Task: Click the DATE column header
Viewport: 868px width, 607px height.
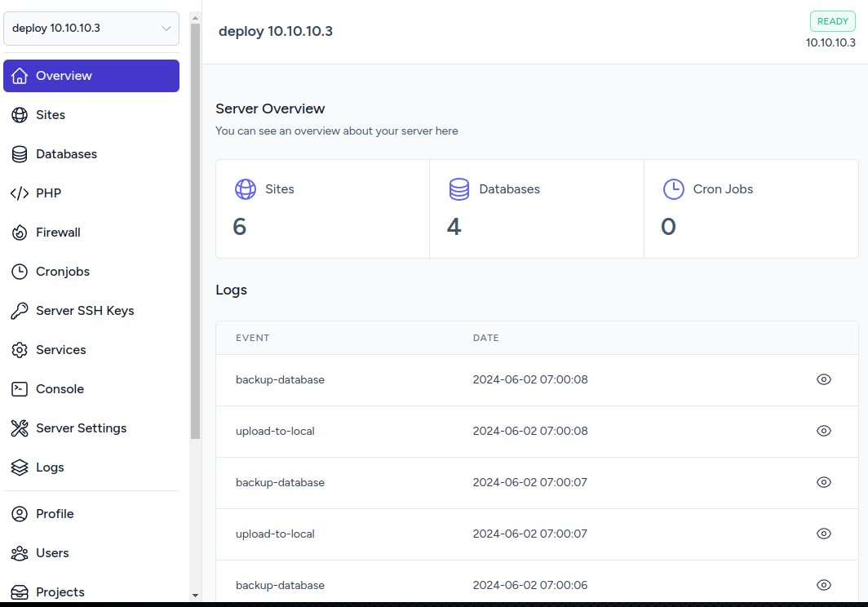Action: pyautogui.click(x=485, y=338)
